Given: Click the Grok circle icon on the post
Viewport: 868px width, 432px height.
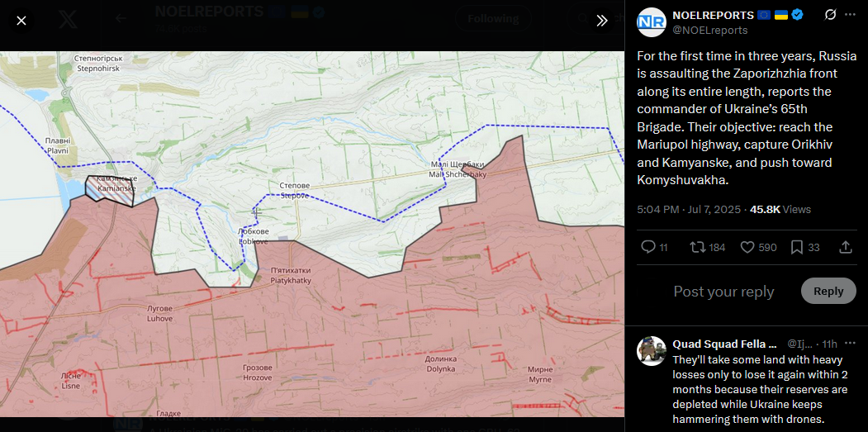Looking at the screenshot, I should click(830, 15).
